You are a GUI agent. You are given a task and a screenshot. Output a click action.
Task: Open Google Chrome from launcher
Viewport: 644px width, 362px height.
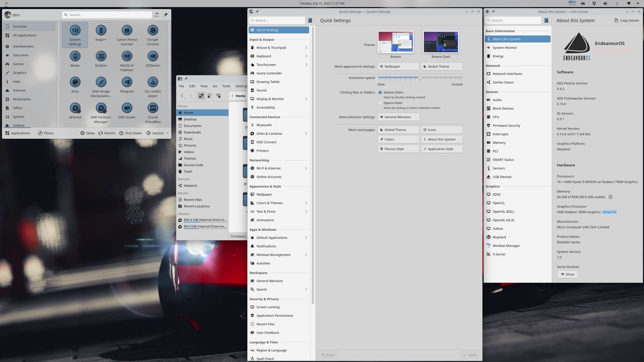coord(153,35)
